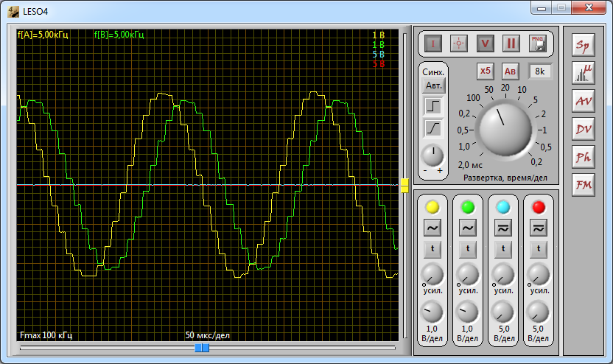Pause acquisition with the 'II' button
Screen dimensions: 613x364
click(511, 43)
